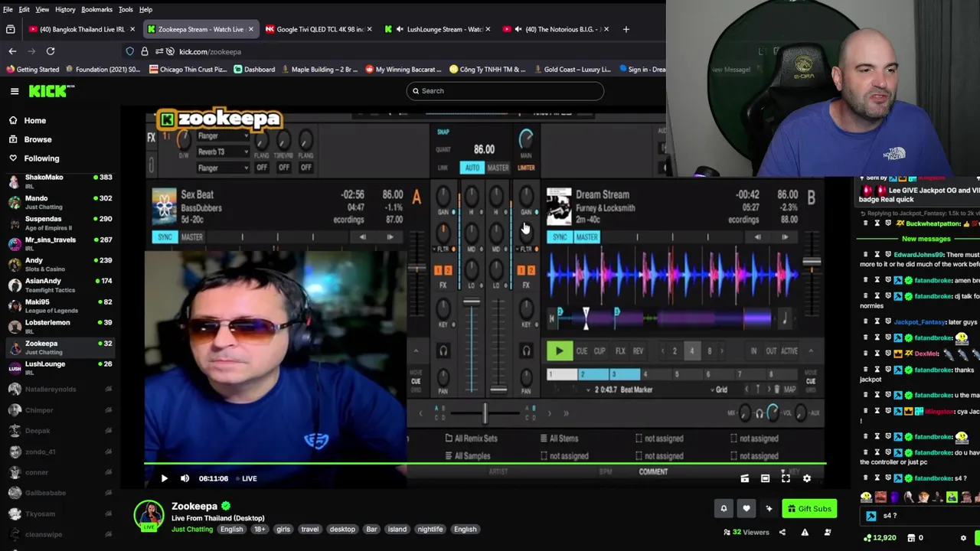
Task: Toggle the notification bell for Zookeepa
Action: pos(724,508)
